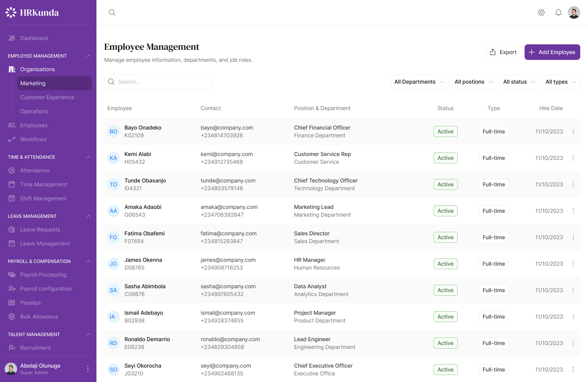The height and width of the screenshot is (382, 588).
Task: Switch to Customer Experience organisation
Action: coord(47,97)
